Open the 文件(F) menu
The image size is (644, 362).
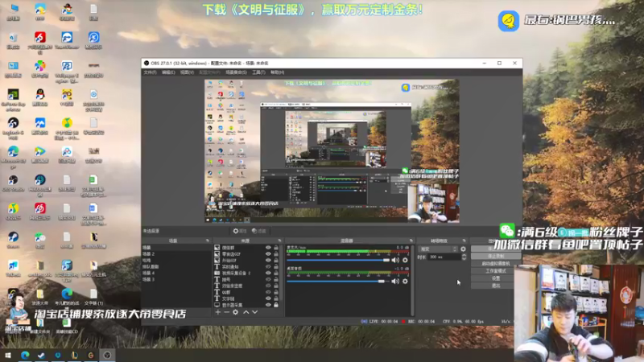[x=150, y=72]
